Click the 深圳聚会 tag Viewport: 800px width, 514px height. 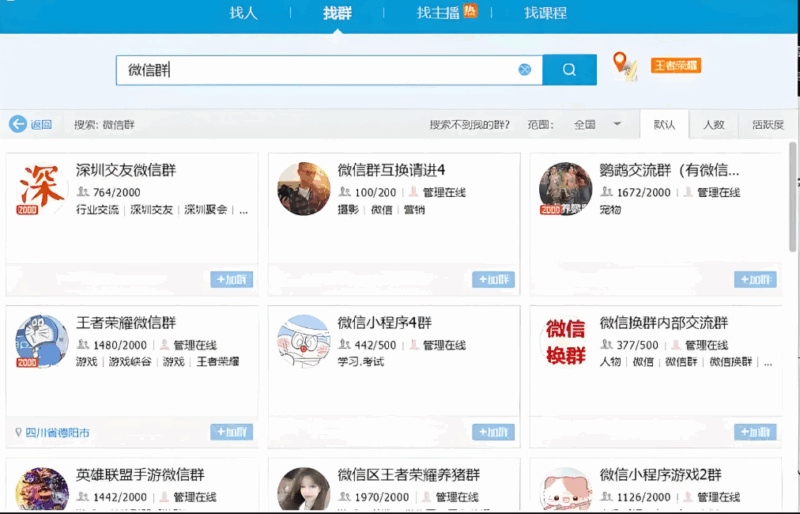pos(205,209)
